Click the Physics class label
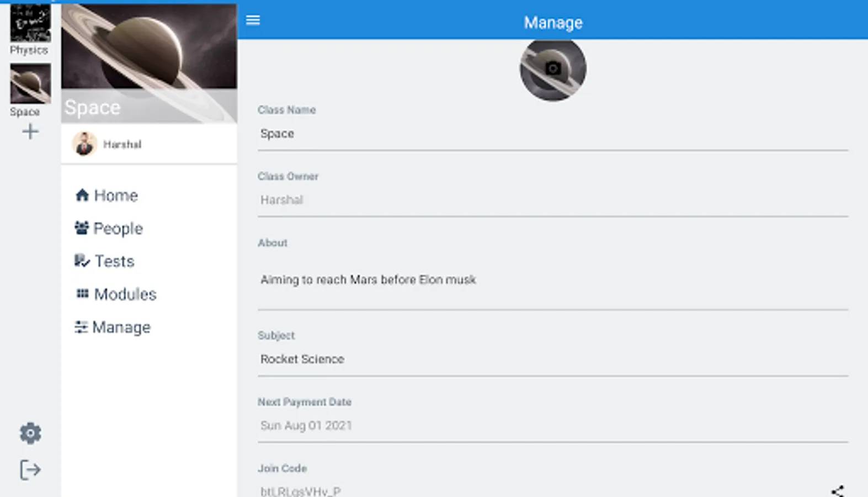Screen dimensions: 868x497 [29, 50]
